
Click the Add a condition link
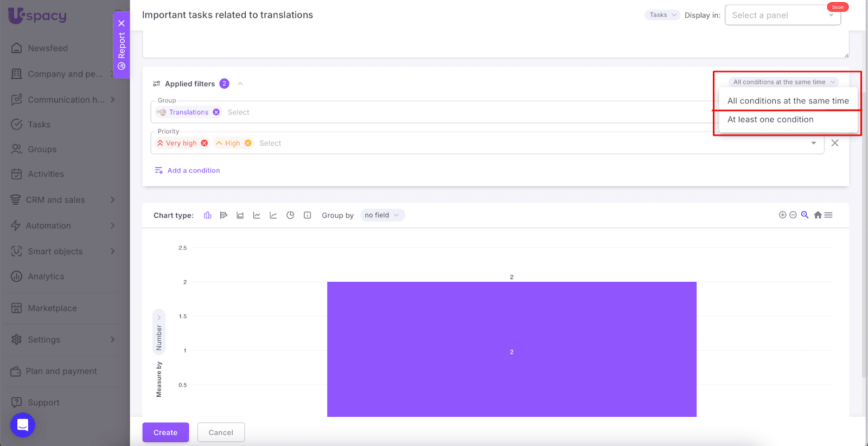[193, 171]
